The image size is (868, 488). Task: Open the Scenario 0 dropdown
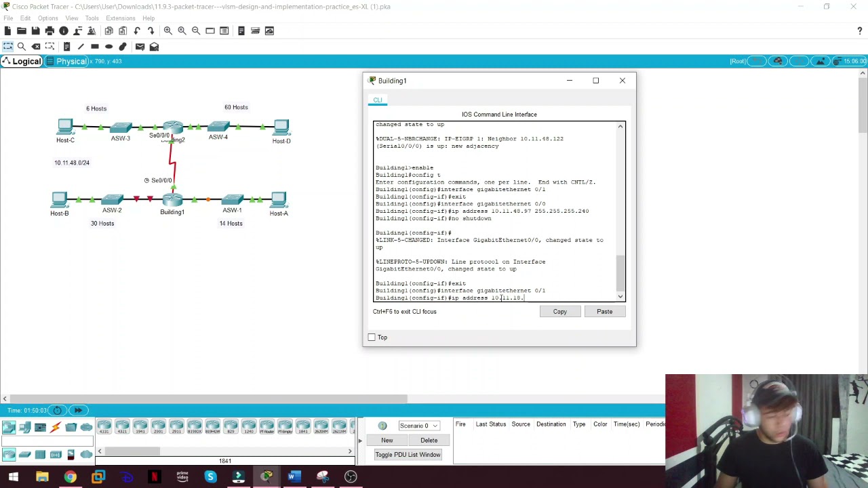(418, 426)
